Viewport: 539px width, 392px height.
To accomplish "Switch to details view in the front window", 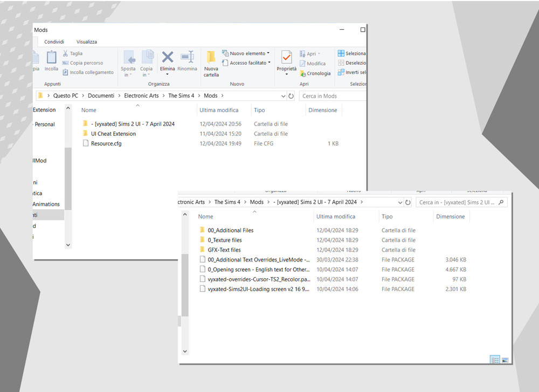I will 495,360.
